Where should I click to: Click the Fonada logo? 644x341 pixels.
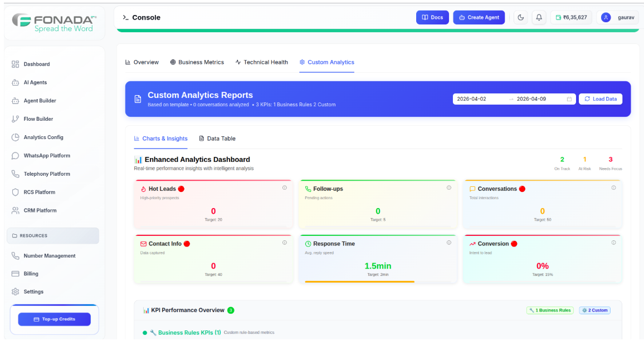[x=54, y=23]
